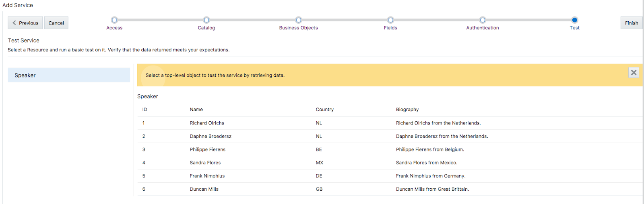The image size is (644, 204).
Task: Click the Biography column header
Action: click(x=407, y=109)
